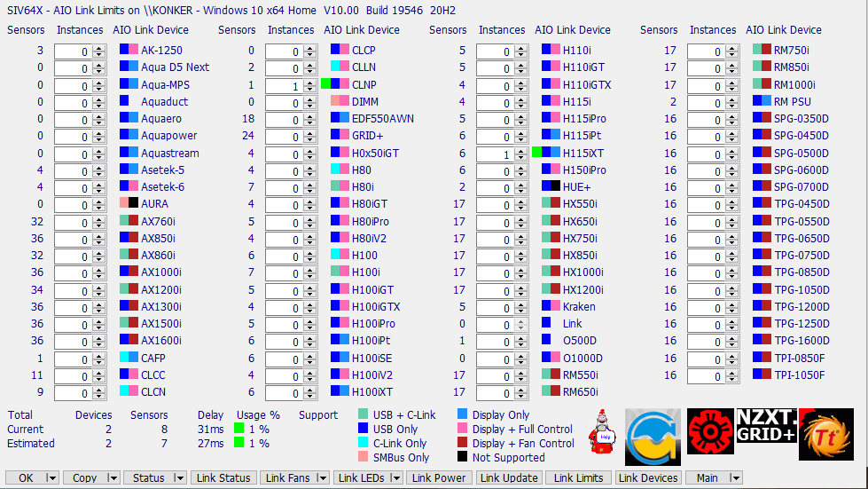Click the color icon beside O1000D

551,357
